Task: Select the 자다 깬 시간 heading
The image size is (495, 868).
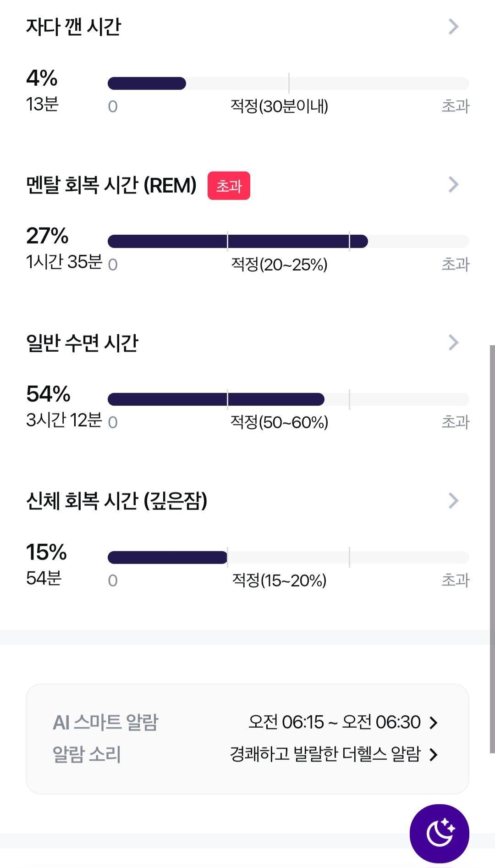Action: [73, 27]
